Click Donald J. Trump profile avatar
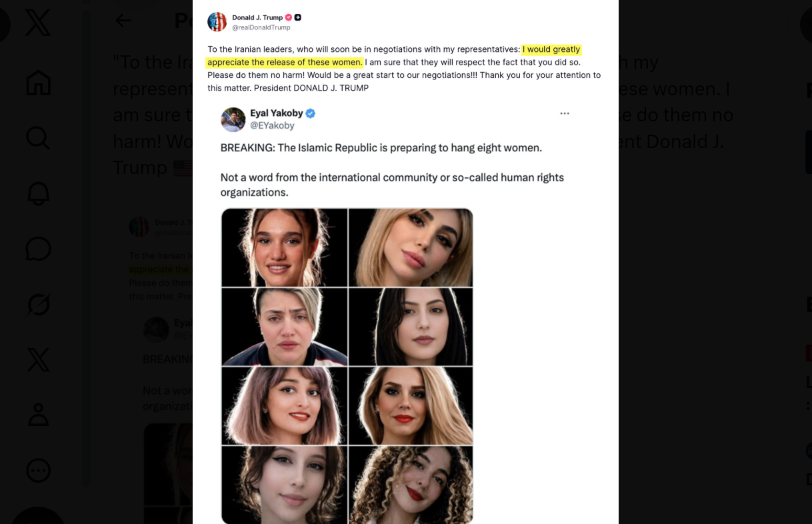The image size is (812, 524). tap(217, 22)
